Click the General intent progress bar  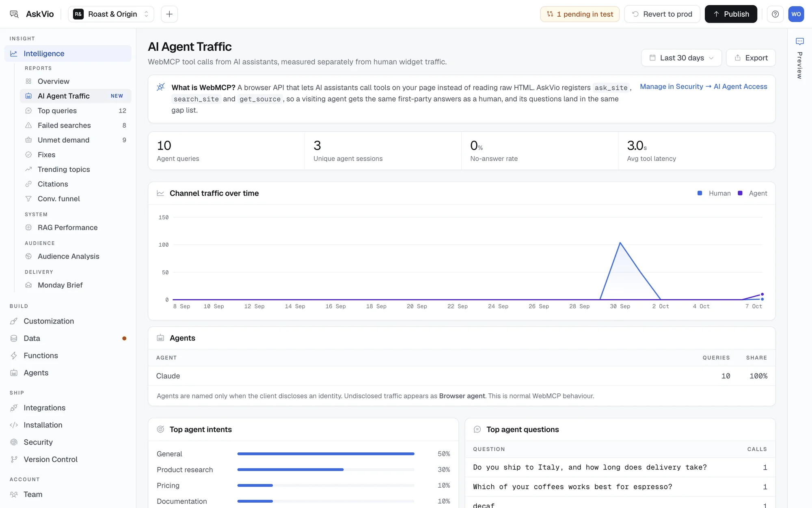(x=326, y=454)
